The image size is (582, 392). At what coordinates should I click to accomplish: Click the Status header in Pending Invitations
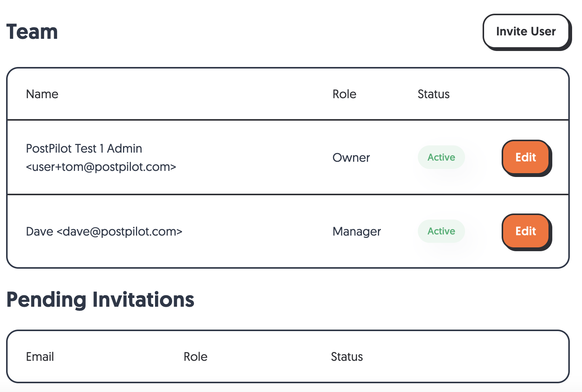coord(347,357)
